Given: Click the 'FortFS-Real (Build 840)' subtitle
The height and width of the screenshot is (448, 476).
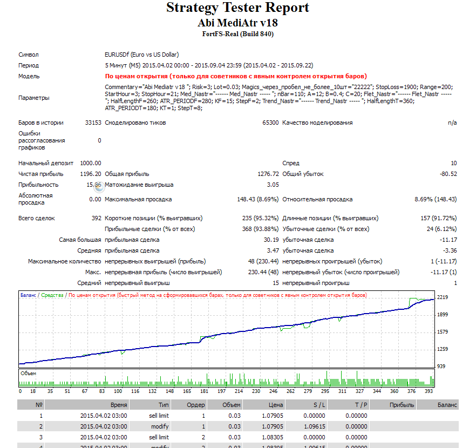Looking at the screenshot, I should (x=237, y=34).
